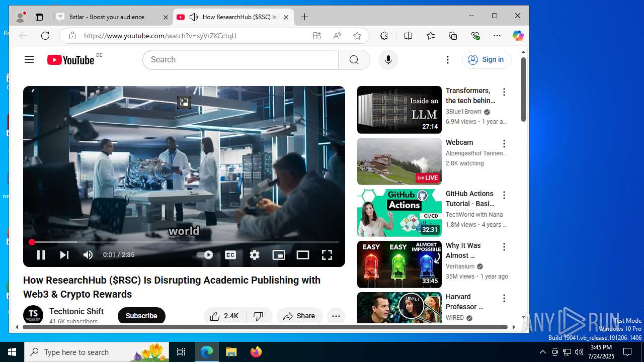The width and height of the screenshot is (644, 362).
Task: Switch to theater mode
Action: point(303,255)
